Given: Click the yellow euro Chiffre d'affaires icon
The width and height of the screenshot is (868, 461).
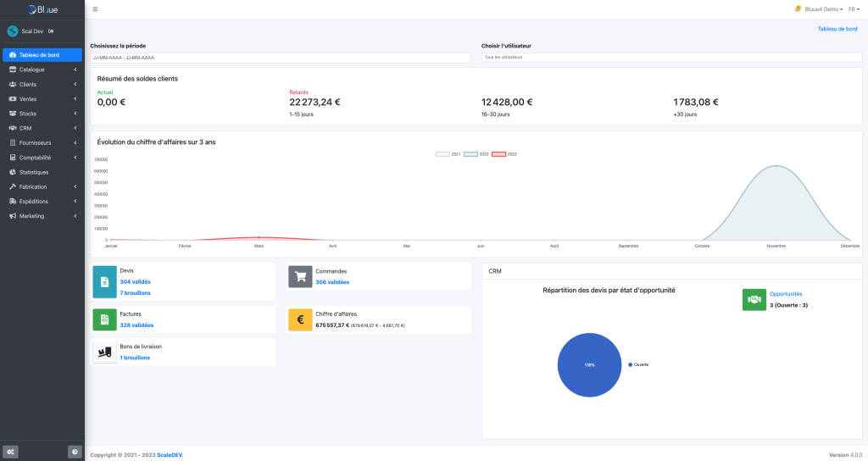Looking at the screenshot, I should coord(300,319).
